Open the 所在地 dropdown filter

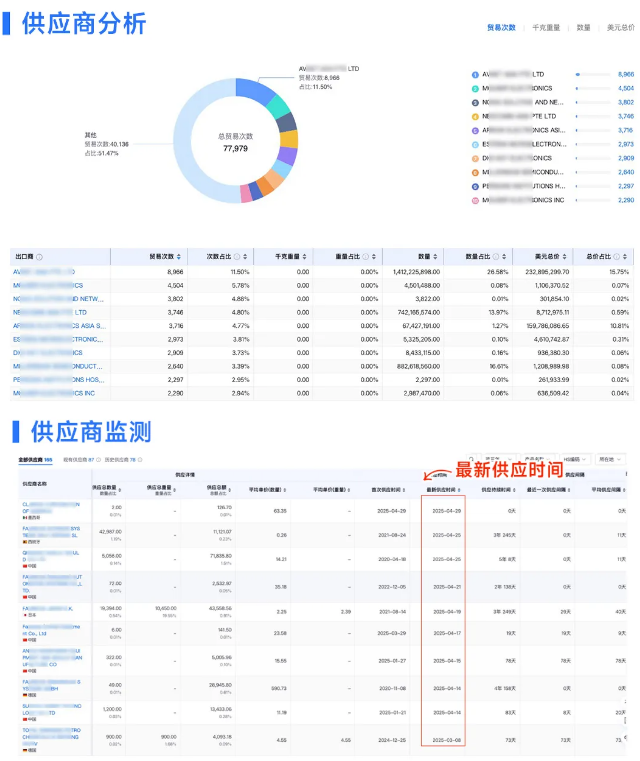coord(610,459)
